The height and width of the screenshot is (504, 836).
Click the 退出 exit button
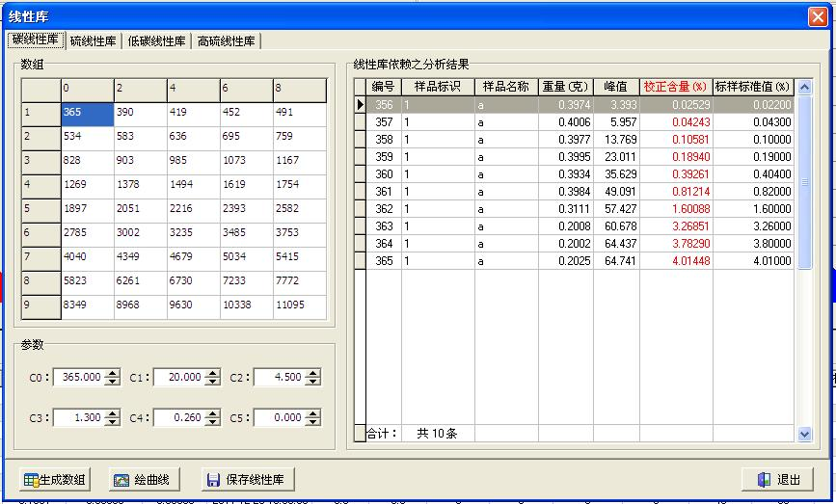click(x=777, y=480)
